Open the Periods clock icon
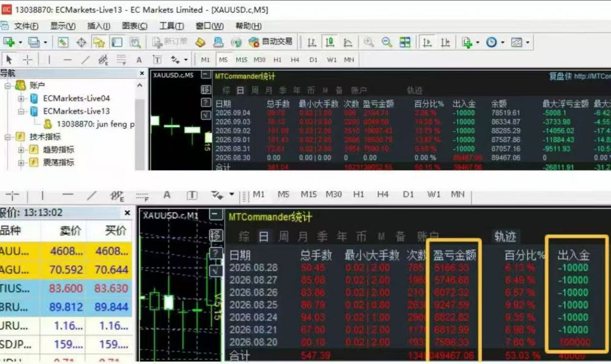This screenshot has width=611, height=364. pyautogui.click(x=491, y=42)
